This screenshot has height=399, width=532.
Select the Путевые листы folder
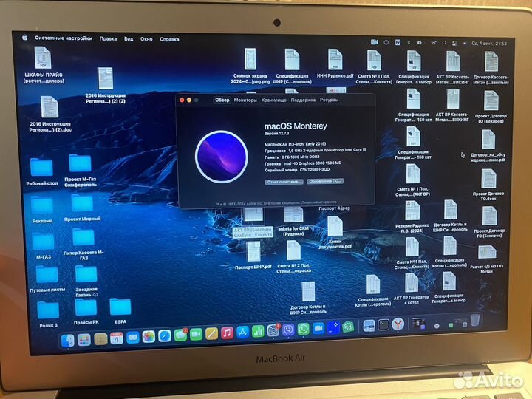47,279
